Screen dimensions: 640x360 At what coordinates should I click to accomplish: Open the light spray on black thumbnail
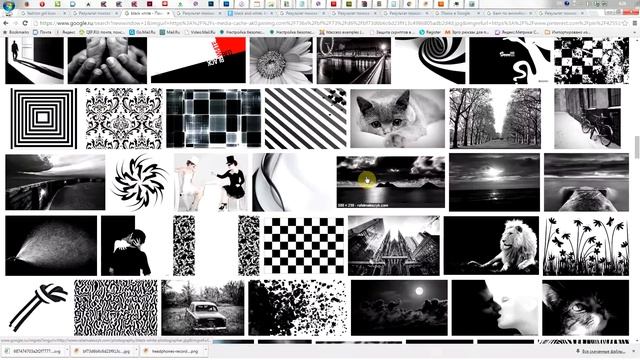(51, 246)
